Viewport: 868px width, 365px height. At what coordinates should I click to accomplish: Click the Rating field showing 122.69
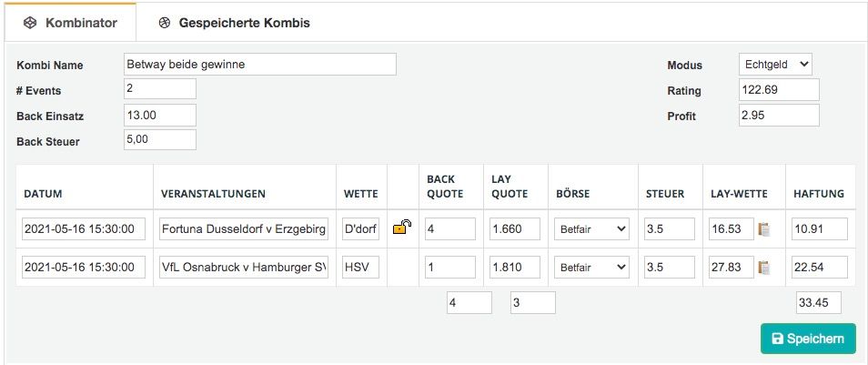[x=779, y=90]
